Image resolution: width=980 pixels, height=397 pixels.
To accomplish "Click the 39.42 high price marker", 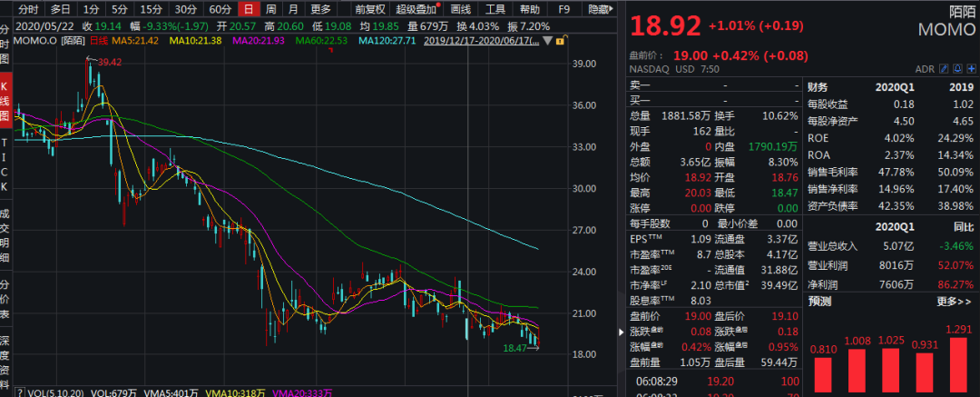I will [109, 62].
